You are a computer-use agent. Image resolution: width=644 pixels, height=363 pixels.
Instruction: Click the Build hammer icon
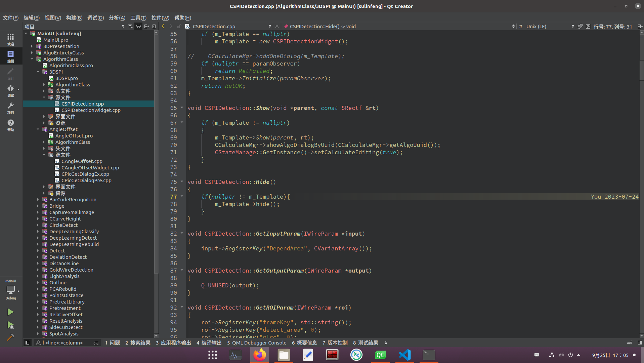pyautogui.click(x=10, y=337)
